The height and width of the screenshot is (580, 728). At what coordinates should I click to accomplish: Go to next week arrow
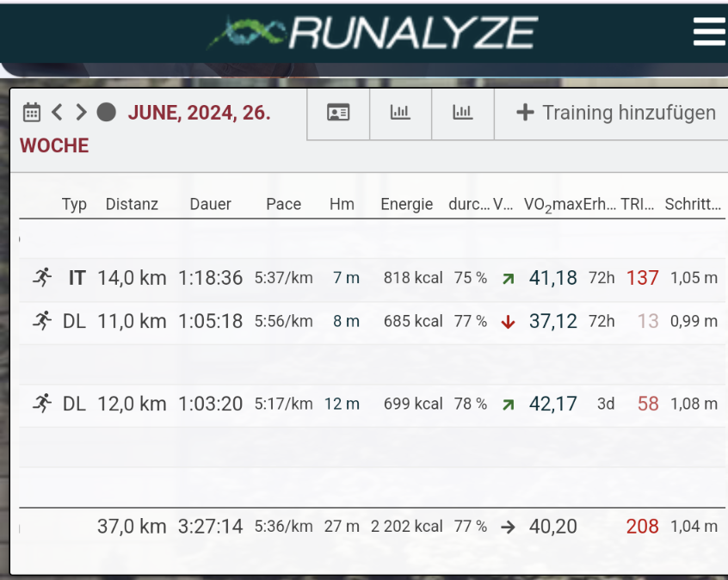(x=81, y=113)
